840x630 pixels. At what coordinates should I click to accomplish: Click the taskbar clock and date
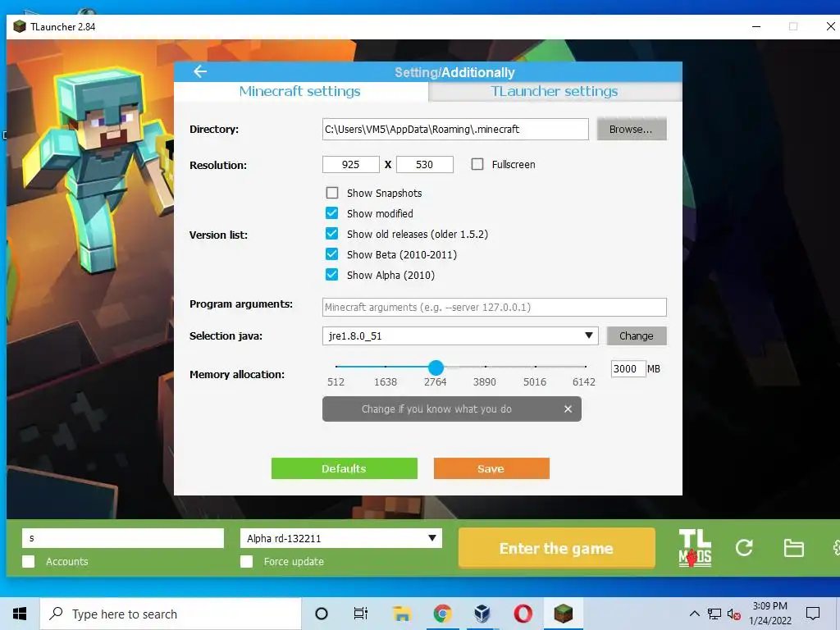769,614
